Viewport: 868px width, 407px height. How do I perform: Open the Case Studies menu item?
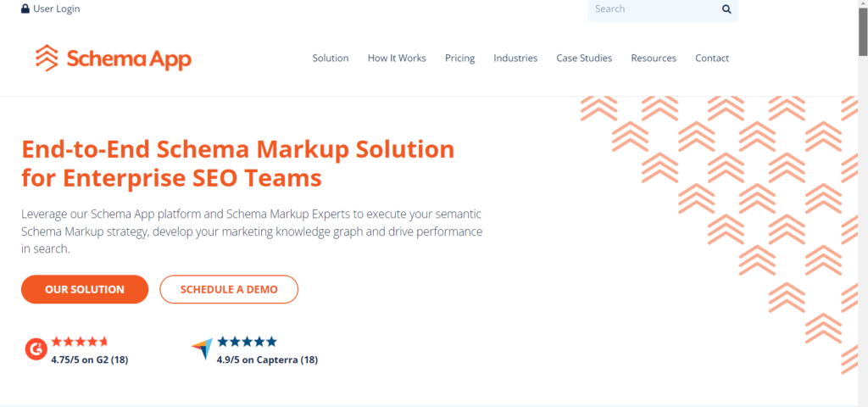click(584, 59)
